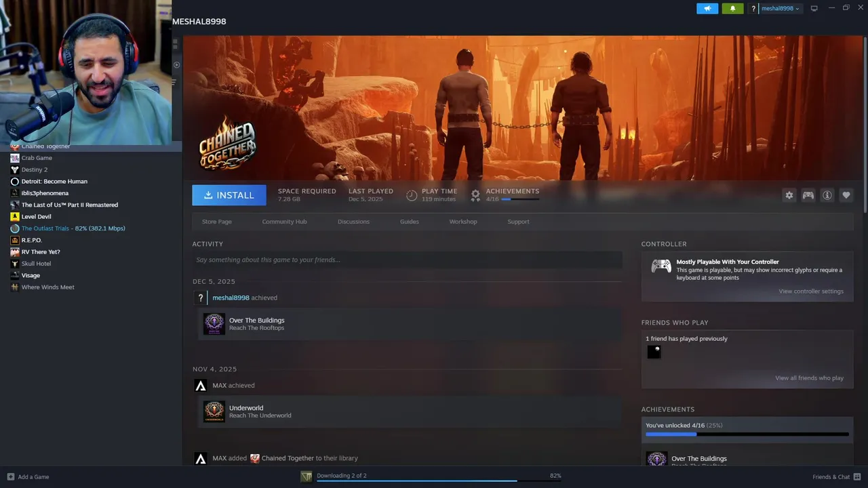Screen dimensions: 868x488
Task: Click the downloading game thumbnail in bottom bar
Action: click(307, 476)
